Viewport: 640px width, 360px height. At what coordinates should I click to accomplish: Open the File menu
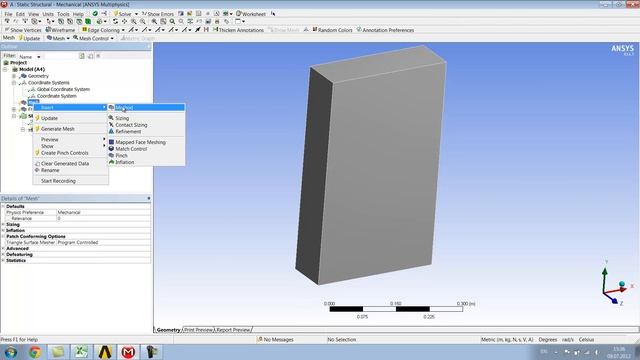8,14
